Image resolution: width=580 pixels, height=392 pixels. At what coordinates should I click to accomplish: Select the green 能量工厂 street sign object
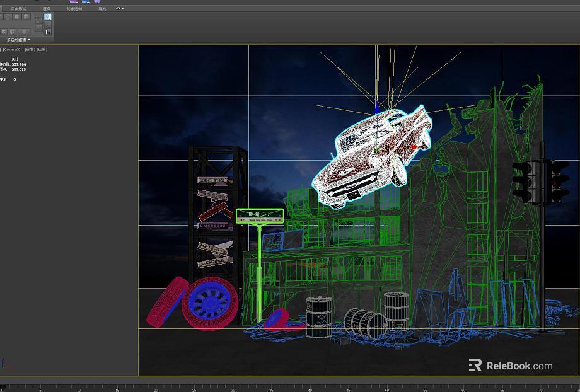coord(260,216)
